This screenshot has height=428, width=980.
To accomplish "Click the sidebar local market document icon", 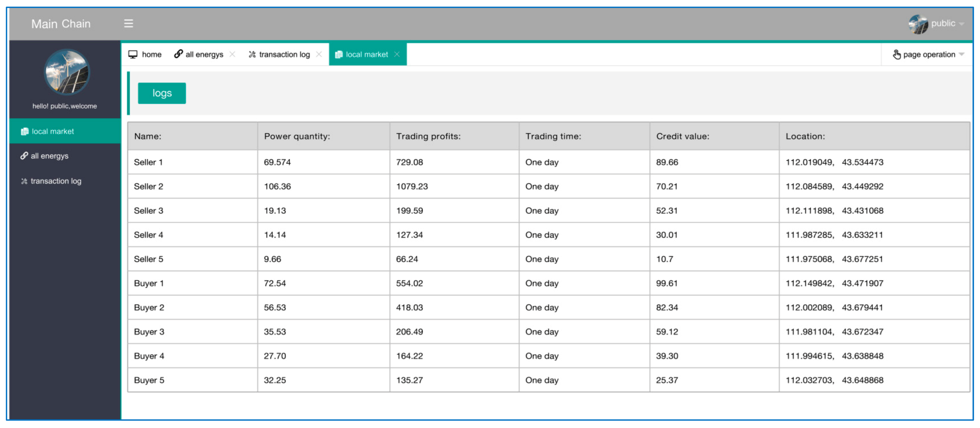I will click(x=25, y=132).
